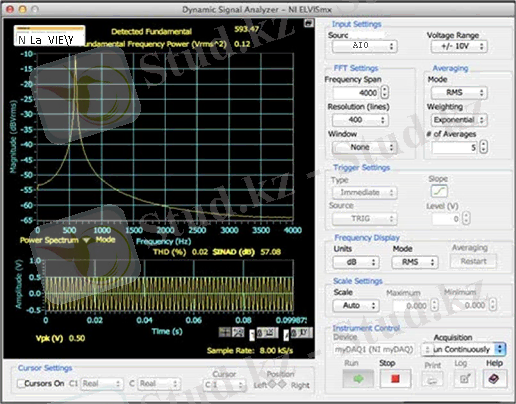Screen dimensions: 516x404
Task: Open the Scale Auto dropdown
Action: point(356,306)
